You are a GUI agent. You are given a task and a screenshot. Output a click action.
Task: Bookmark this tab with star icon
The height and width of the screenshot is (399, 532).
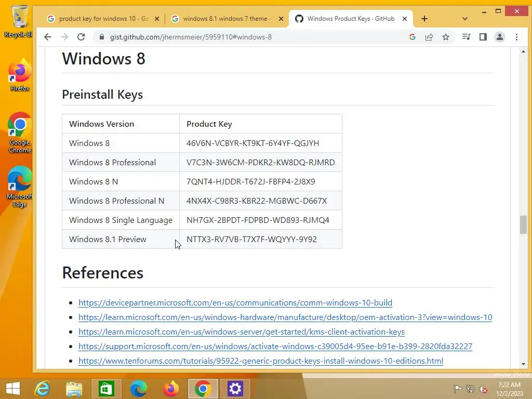click(x=446, y=37)
